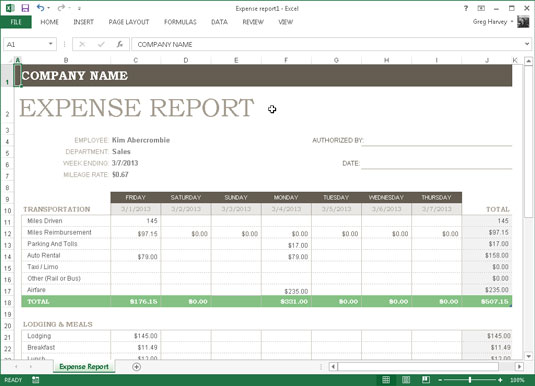
Task: Click the WEDNESDAY column heading cell
Action: pyautogui.click(x=386, y=197)
